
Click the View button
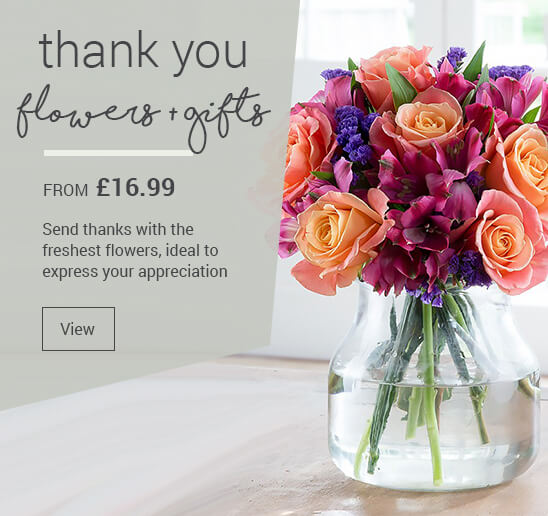coord(78,329)
